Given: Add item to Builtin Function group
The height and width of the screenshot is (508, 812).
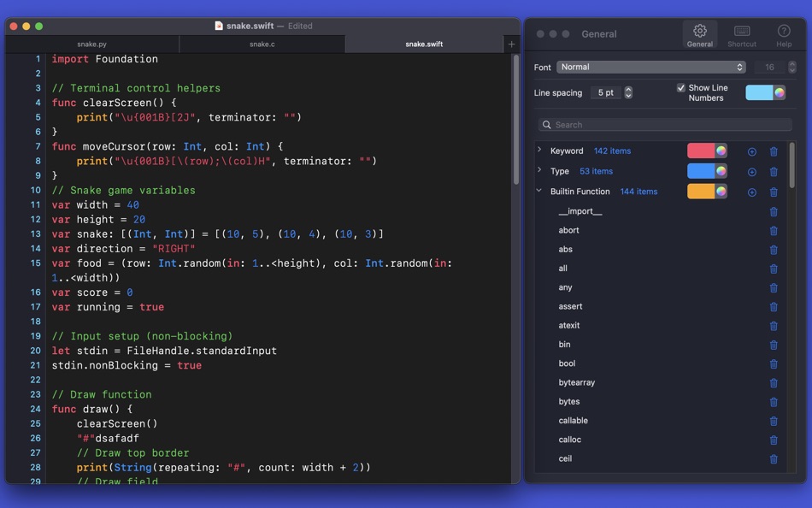Looking at the screenshot, I should pos(752,192).
